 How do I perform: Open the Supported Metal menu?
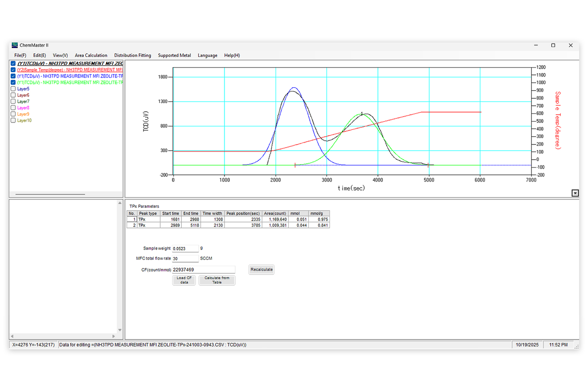point(174,55)
